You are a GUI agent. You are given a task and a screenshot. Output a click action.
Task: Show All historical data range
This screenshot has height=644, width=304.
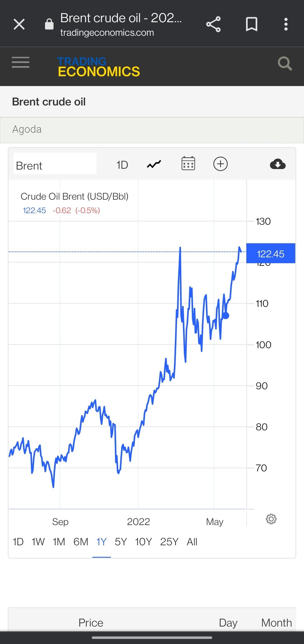[192, 542]
